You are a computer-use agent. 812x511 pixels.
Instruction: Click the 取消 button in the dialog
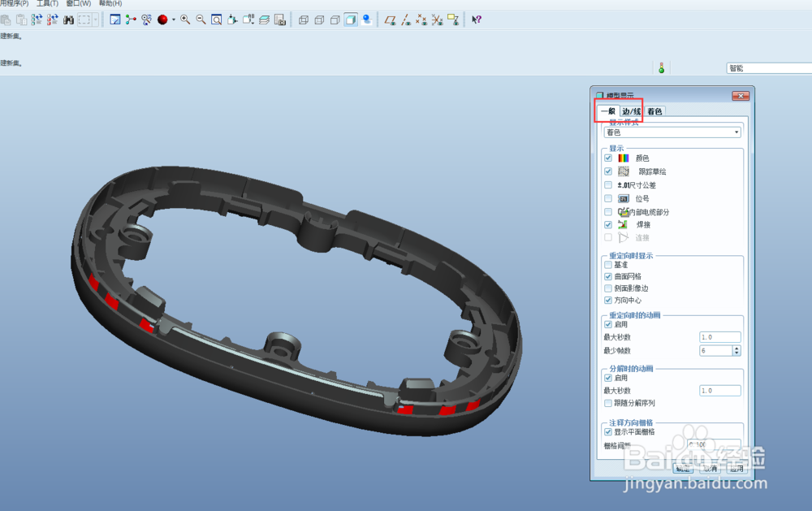[x=710, y=468]
